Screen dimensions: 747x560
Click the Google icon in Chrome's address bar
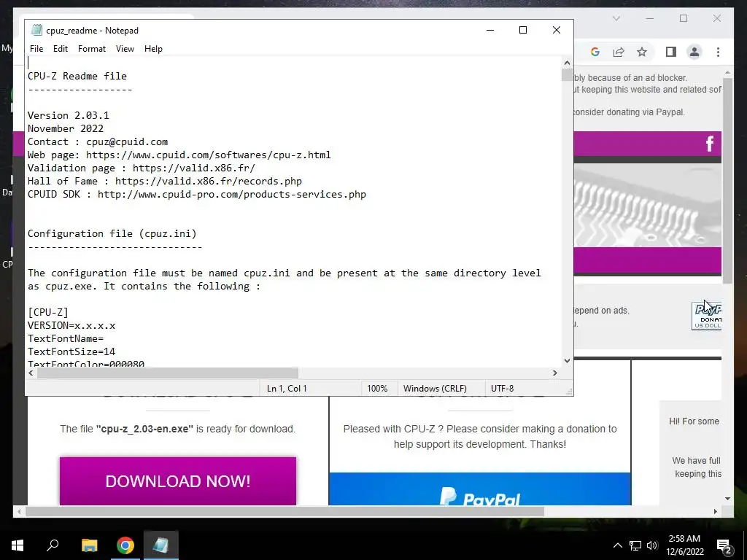[x=595, y=52]
